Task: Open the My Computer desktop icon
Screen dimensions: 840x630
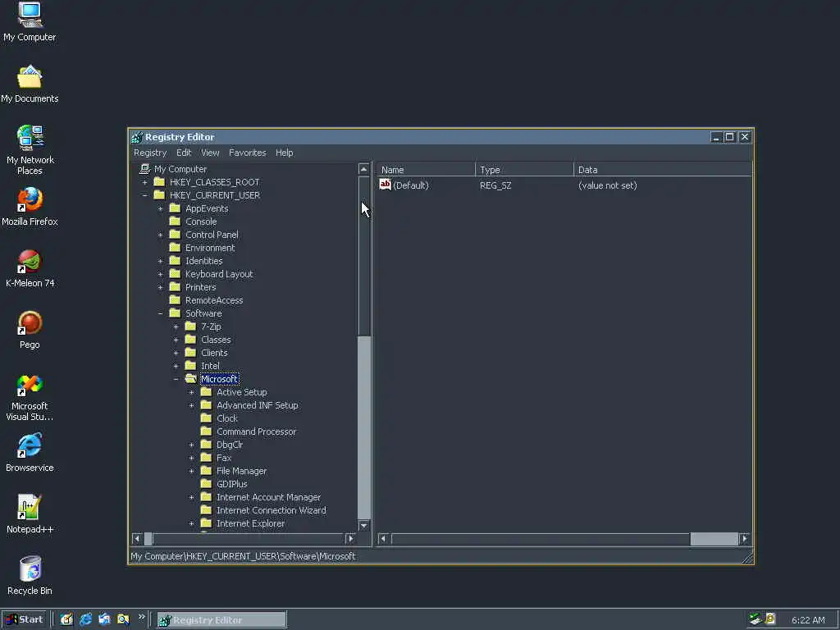Action: point(30,15)
